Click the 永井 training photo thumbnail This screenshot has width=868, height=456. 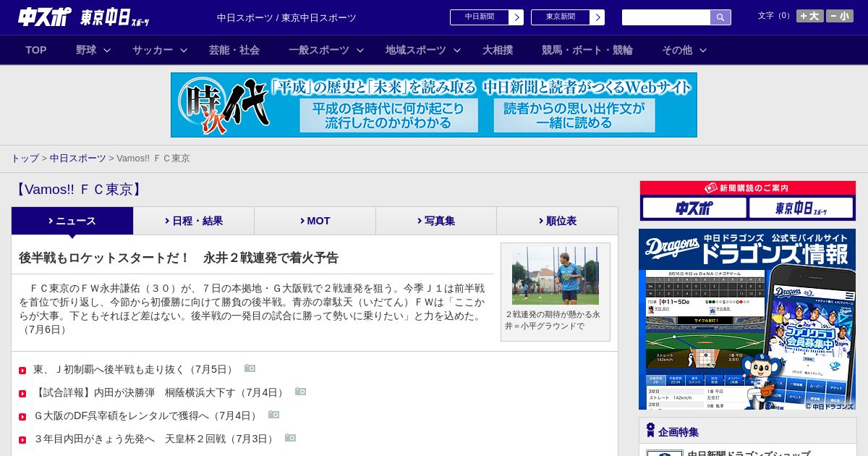[x=556, y=276]
